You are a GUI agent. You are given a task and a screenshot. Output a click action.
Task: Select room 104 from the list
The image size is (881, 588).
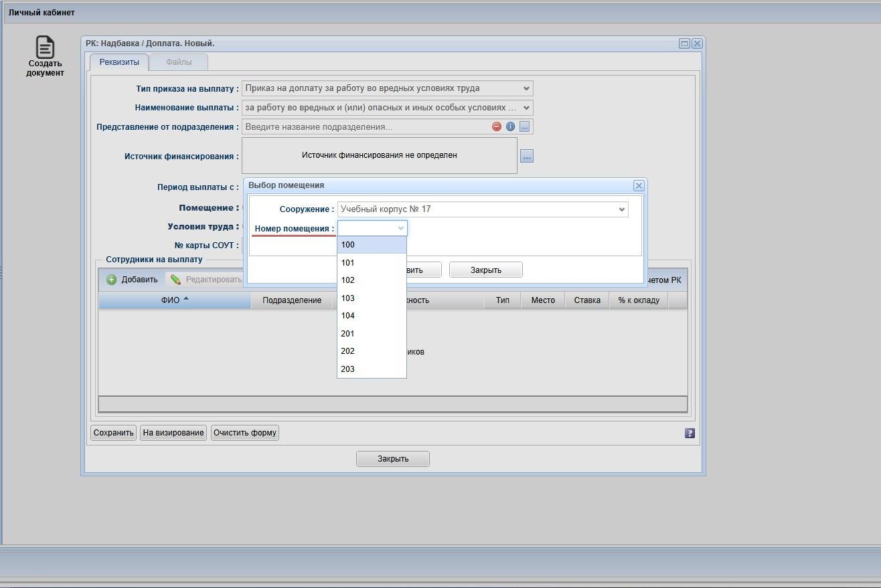click(x=372, y=316)
